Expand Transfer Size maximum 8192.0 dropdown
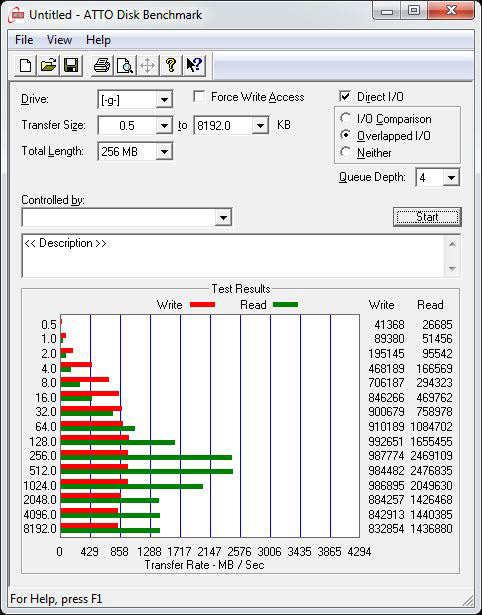482x615 pixels. click(x=260, y=126)
